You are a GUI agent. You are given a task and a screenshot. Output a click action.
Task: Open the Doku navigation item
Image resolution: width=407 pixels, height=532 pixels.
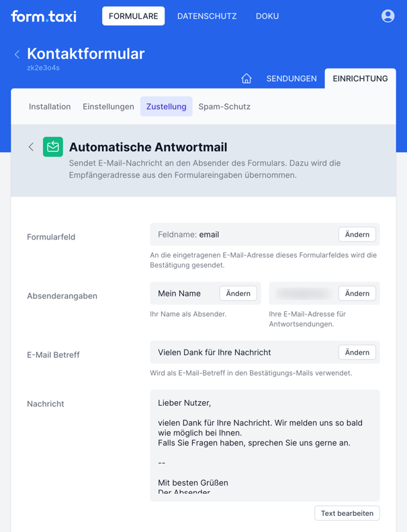click(267, 16)
